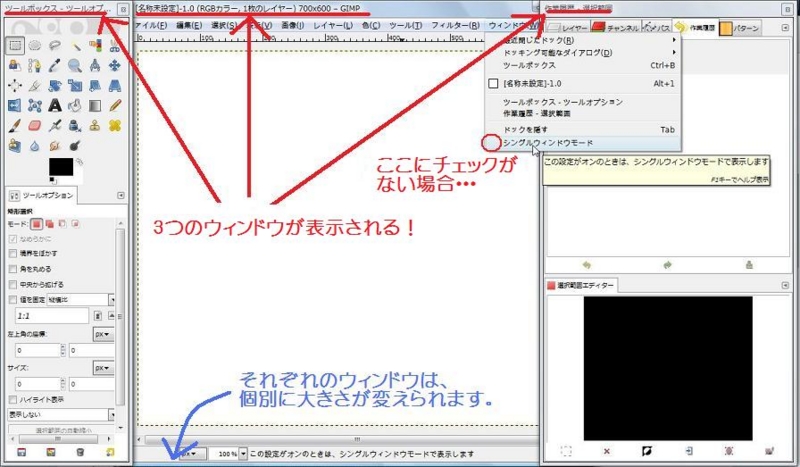Enable the 境界をぼかす checkbox

13,253
